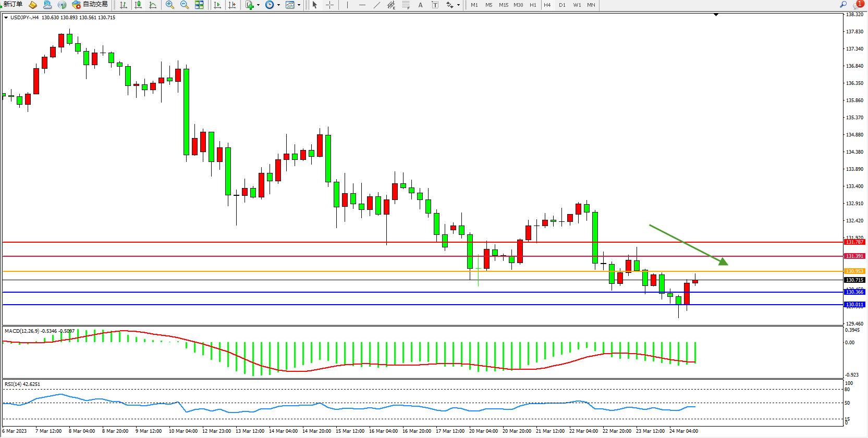Click the green arrow drawn on chart
This screenshot has width=868, height=438.
coord(687,244)
